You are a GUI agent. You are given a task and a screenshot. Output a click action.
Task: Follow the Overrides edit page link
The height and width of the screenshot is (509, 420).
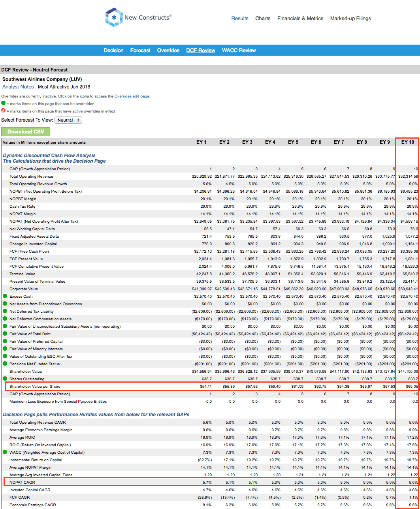tap(132, 96)
